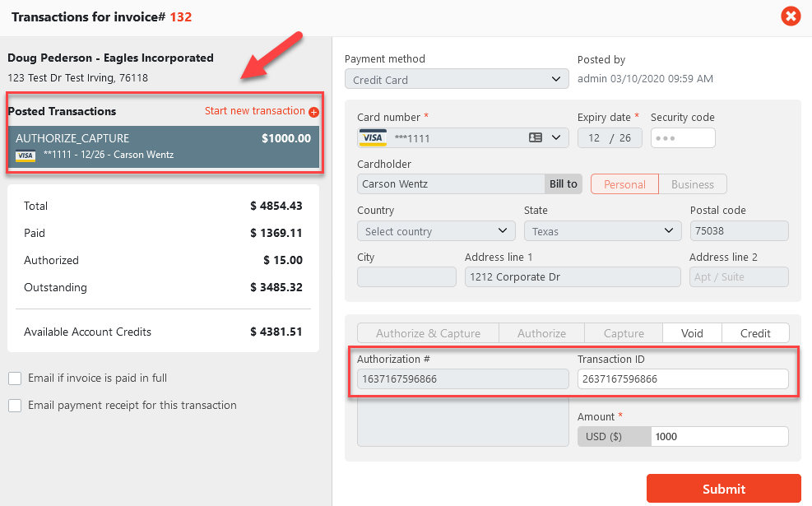The image size is (812, 506).
Task: Enable Email if invoice is paid in full
Action: pyautogui.click(x=15, y=378)
